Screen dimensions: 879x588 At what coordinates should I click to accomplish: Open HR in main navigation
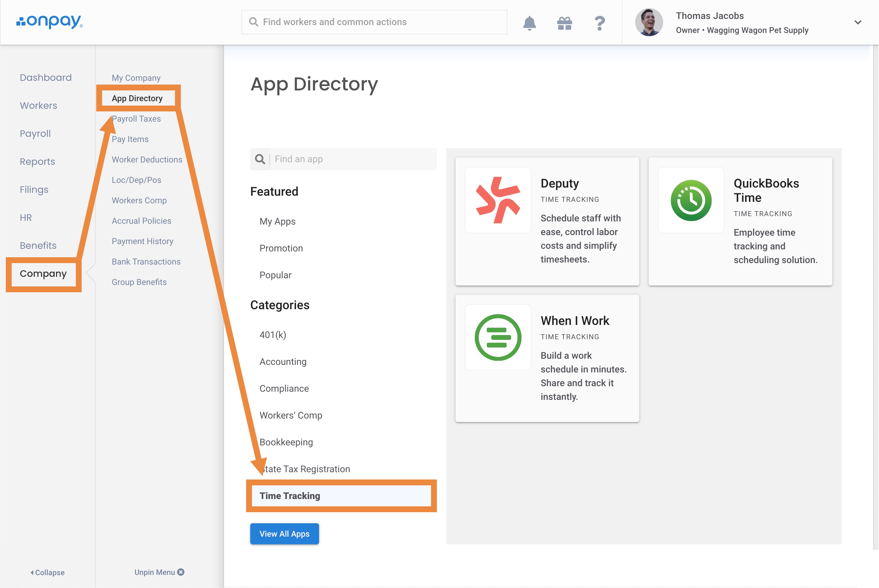pyautogui.click(x=25, y=218)
